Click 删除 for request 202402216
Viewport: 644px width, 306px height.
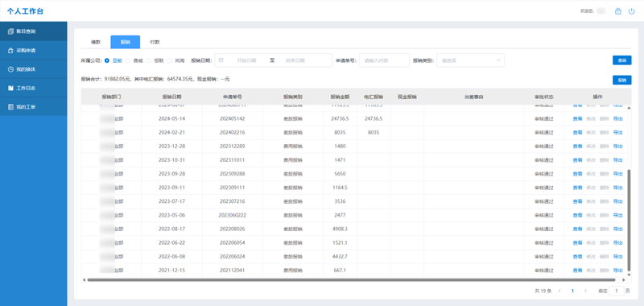coord(605,133)
